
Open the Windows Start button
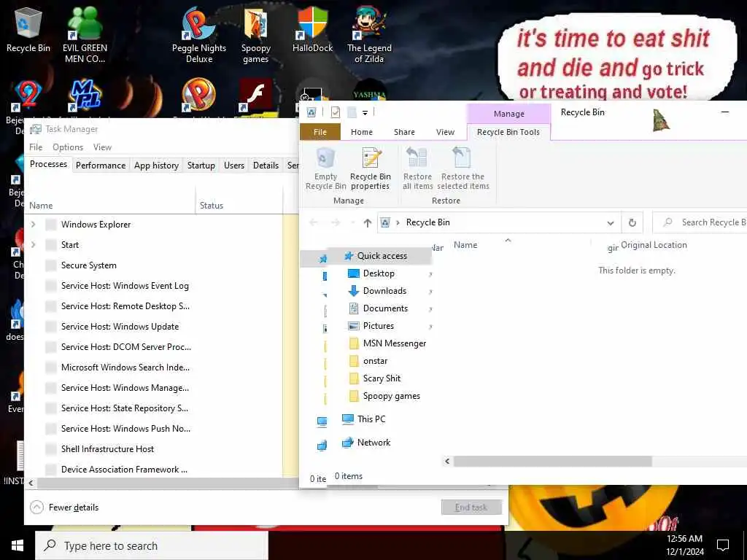[x=18, y=545]
